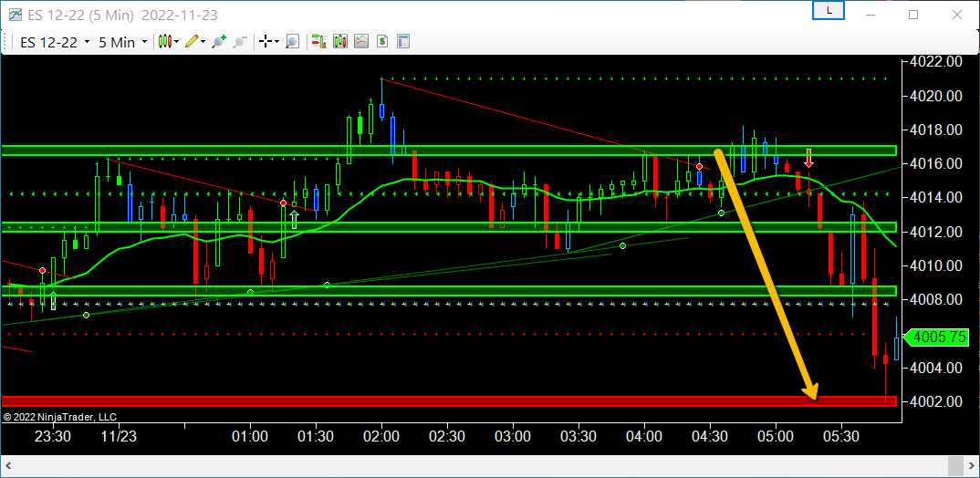Screen dimensions: 980x478
Task: Click the 4010.00 price axis label
Action: [937, 265]
